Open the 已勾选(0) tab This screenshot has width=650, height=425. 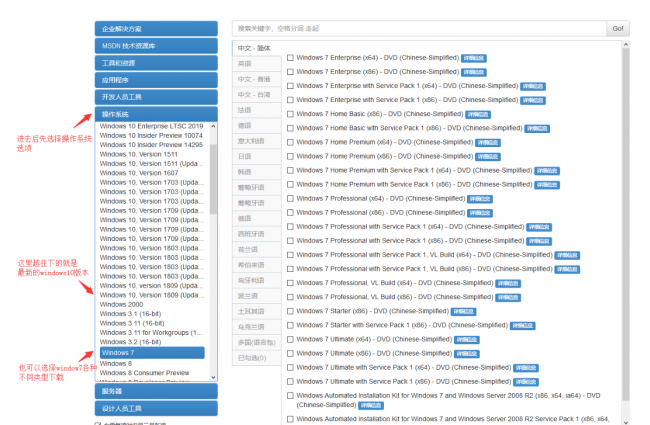[257, 358]
